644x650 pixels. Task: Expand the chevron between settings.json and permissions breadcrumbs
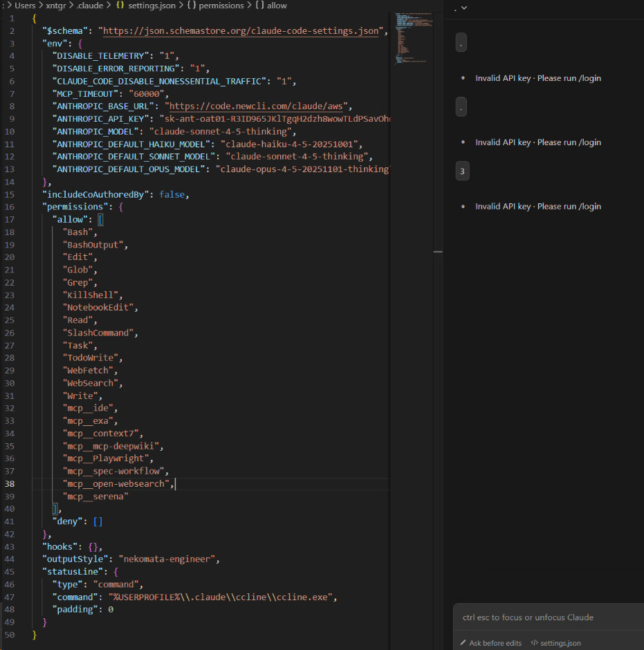click(181, 6)
